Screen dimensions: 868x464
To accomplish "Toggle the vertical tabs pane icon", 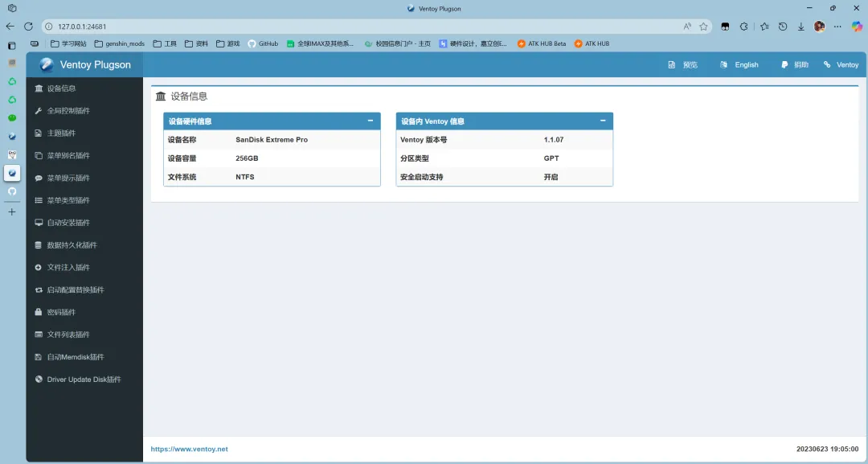I will tap(12, 46).
